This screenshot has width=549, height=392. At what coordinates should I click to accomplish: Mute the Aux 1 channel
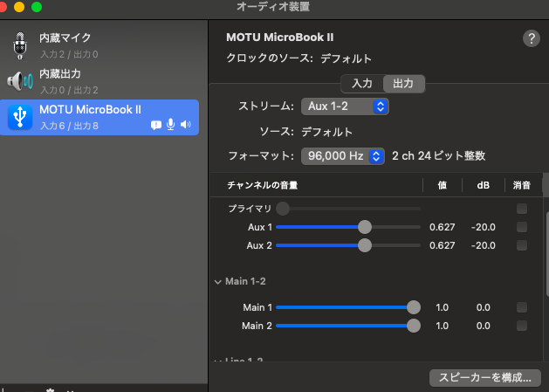point(522,227)
